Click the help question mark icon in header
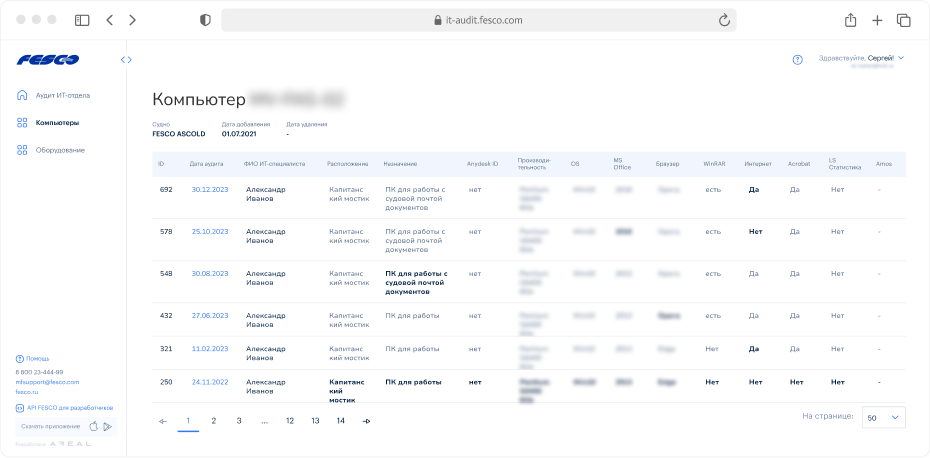Screen dimensions: 930x458 pos(797,60)
